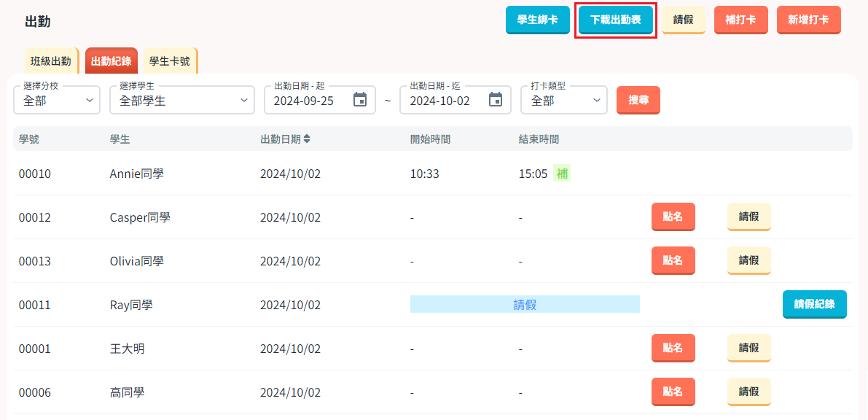Click 點名 for Casper同學
868x420 pixels.
[x=673, y=217]
